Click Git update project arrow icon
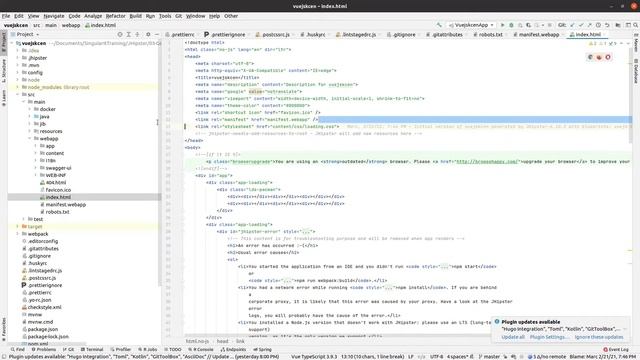 coord(572,25)
